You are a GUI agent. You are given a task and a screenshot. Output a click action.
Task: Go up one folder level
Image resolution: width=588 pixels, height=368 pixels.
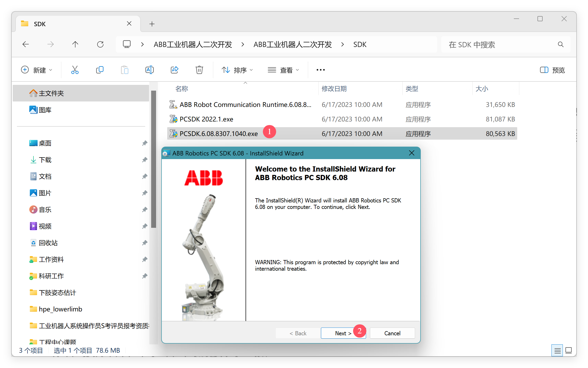point(75,44)
